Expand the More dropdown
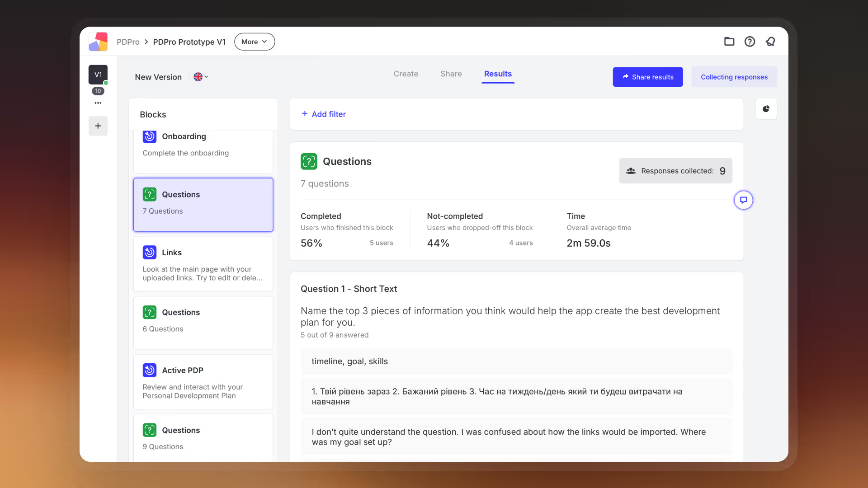 254,42
